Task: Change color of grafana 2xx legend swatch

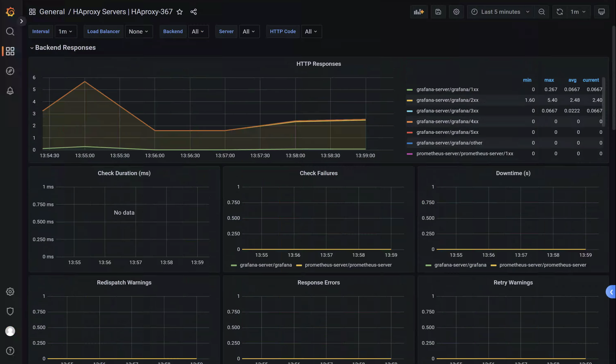Action: point(409,100)
